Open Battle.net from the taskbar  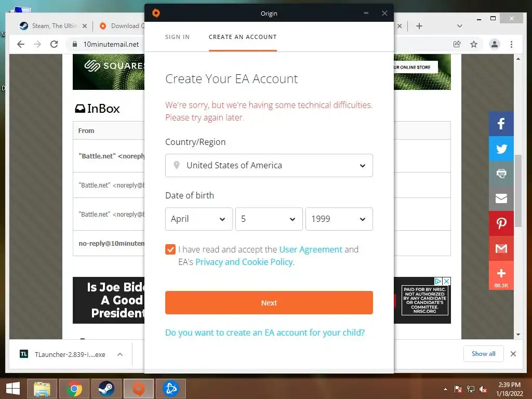pos(170,389)
